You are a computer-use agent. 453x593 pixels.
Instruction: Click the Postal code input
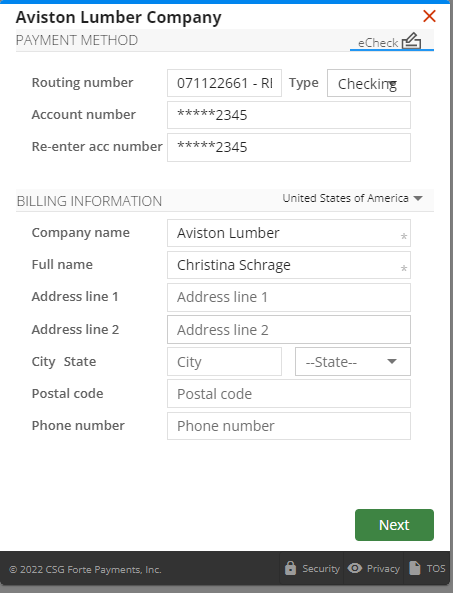pos(289,394)
